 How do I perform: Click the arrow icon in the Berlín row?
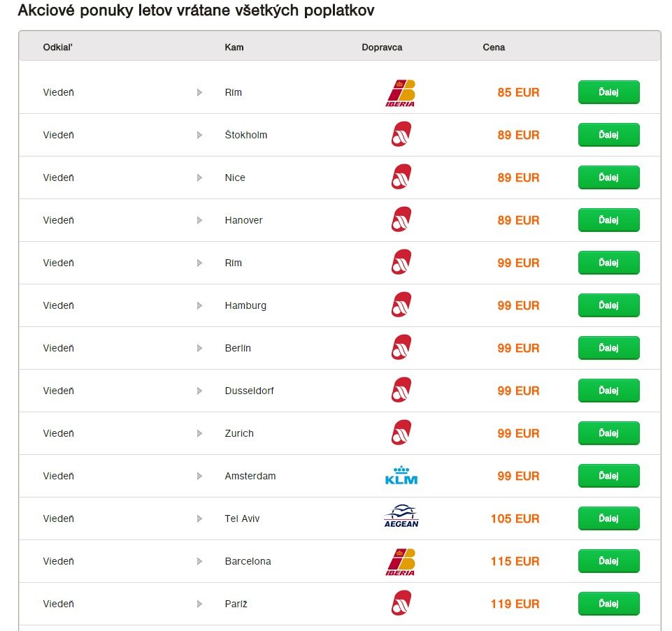coord(199,348)
